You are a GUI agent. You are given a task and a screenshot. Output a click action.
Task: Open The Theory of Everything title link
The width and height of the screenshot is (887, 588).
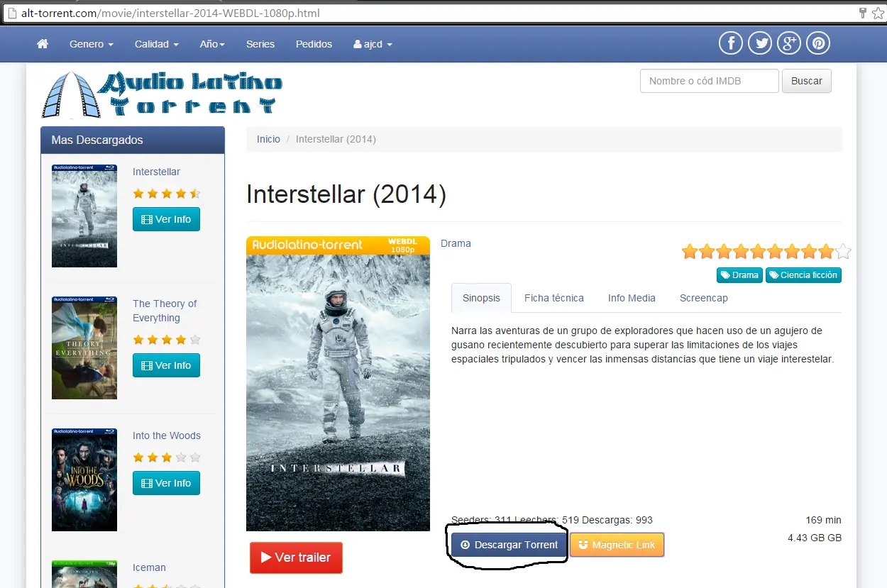pyautogui.click(x=165, y=311)
